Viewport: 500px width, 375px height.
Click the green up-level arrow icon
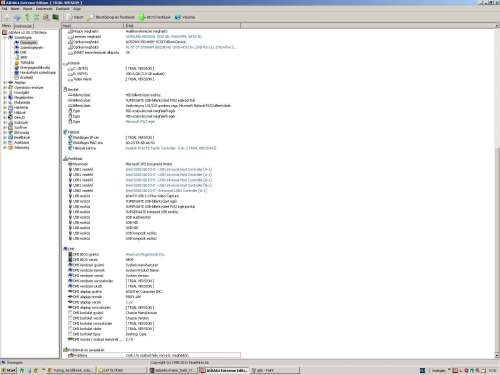pyautogui.click(x=27, y=17)
